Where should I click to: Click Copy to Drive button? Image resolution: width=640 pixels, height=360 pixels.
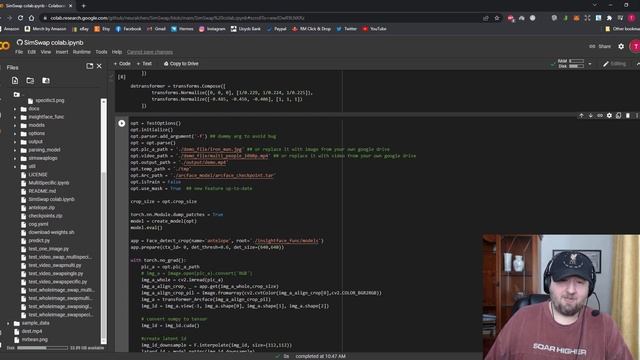[181, 64]
